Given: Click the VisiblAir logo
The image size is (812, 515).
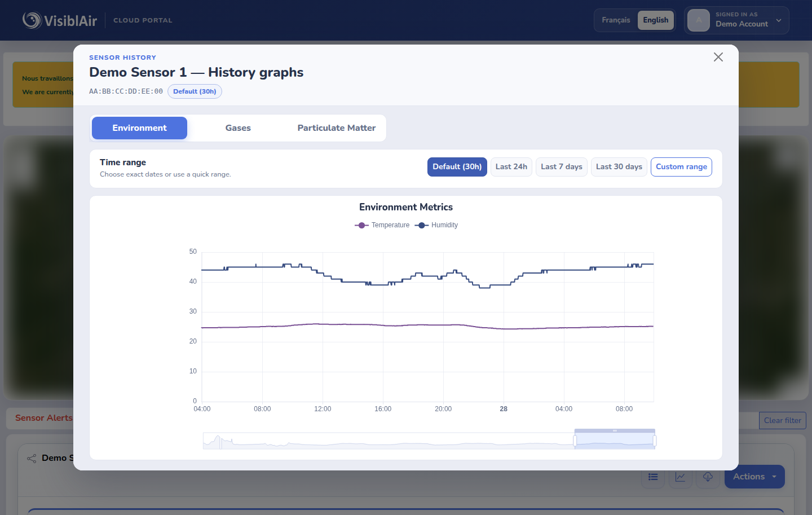Looking at the screenshot, I should tap(60, 20).
